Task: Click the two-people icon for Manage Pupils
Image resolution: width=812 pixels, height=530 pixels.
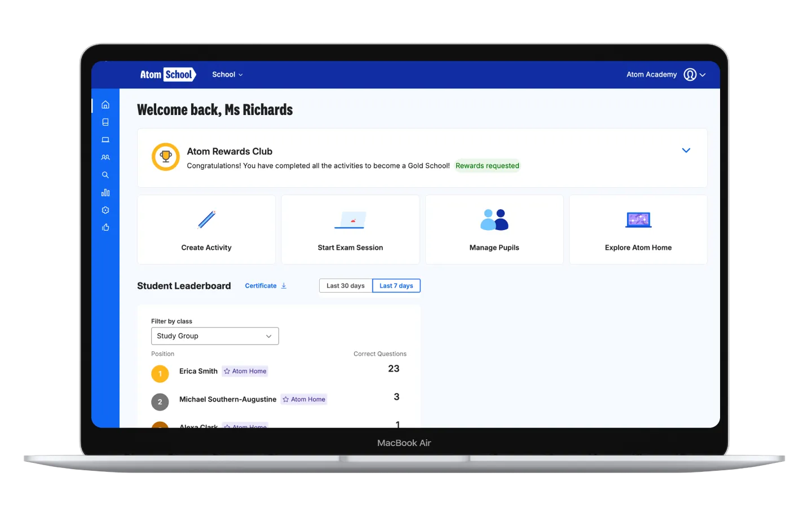Action: click(495, 220)
